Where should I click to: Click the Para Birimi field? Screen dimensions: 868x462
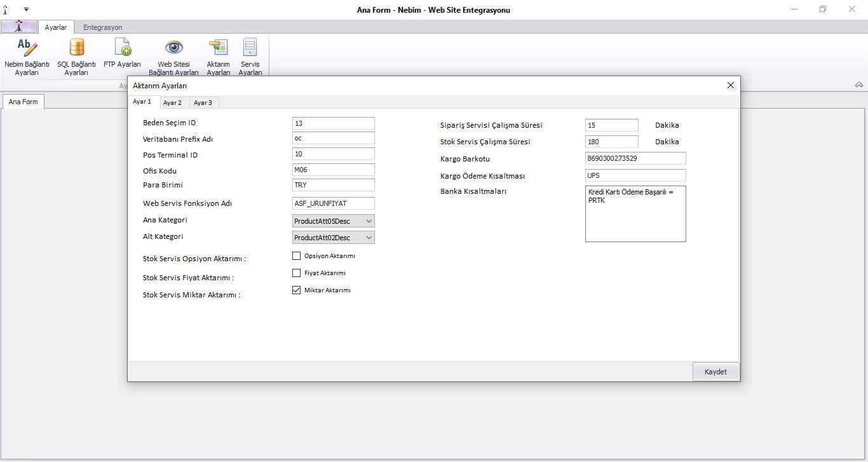334,185
